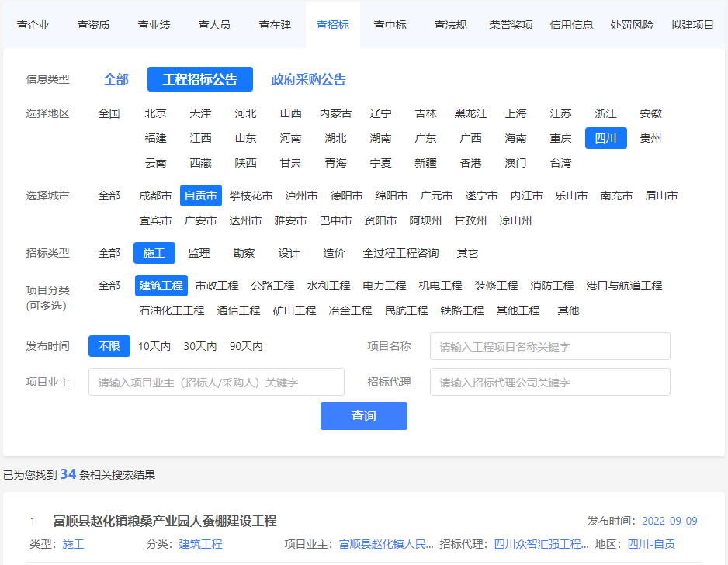
Task: Set publish time to 10天内
Action: 154,346
